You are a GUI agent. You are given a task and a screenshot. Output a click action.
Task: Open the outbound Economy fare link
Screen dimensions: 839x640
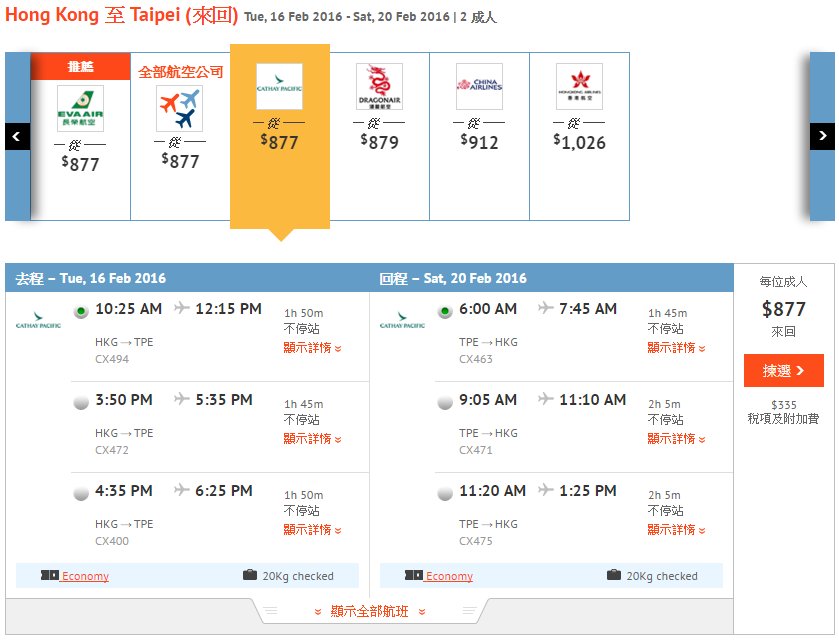tap(85, 576)
